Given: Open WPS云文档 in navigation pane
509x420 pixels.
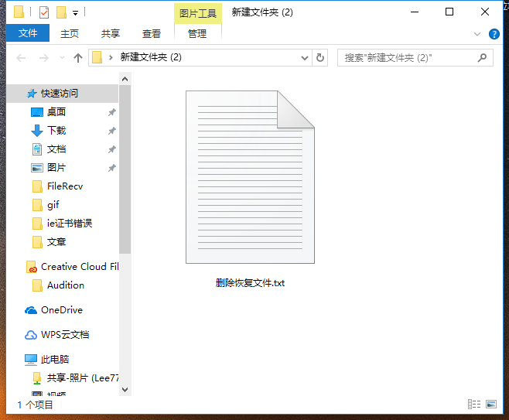Looking at the screenshot, I should pyautogui.click(x=64, y=335).
